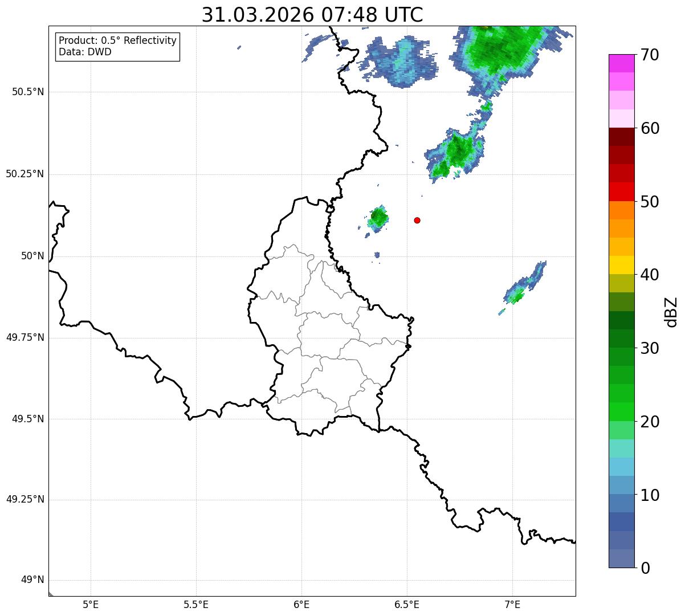Click the 6°E longitude label
Image resolution: width=685 pixels, height=616 pixels.
(x=301, y=604)
